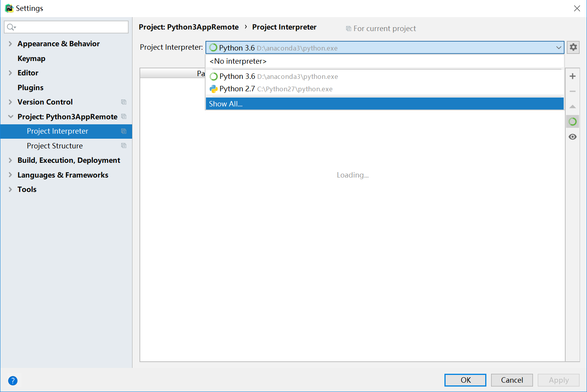Click the per-project icon beside Project Interpreter
The width and height of the screenshot is (587, 392).
point(124,131)
